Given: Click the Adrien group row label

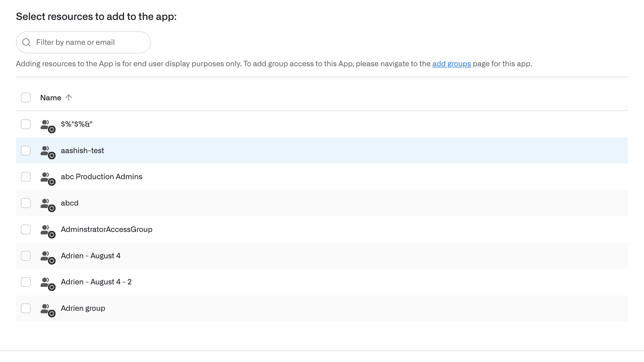Looking at the screenshot, I should click(x=83, y=308).
